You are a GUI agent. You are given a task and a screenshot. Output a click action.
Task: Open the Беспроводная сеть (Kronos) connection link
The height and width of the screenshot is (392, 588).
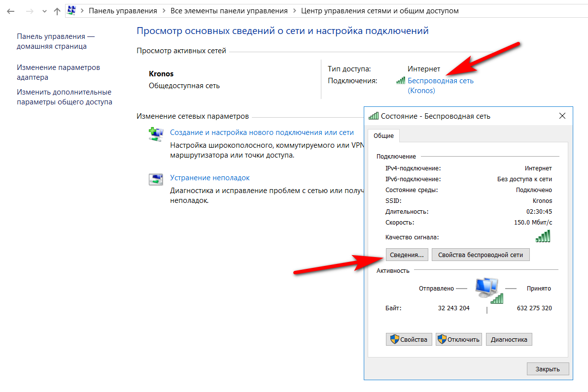[440, 86]
